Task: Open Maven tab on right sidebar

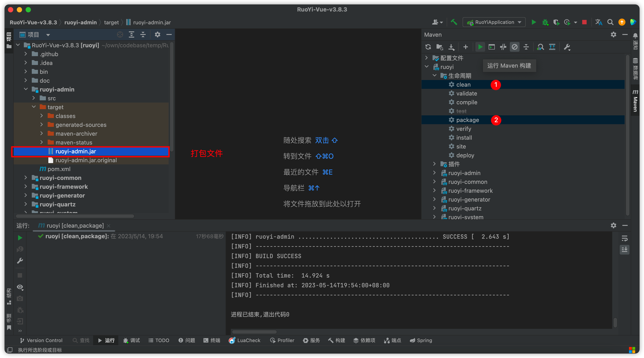Action: (635, 100)
